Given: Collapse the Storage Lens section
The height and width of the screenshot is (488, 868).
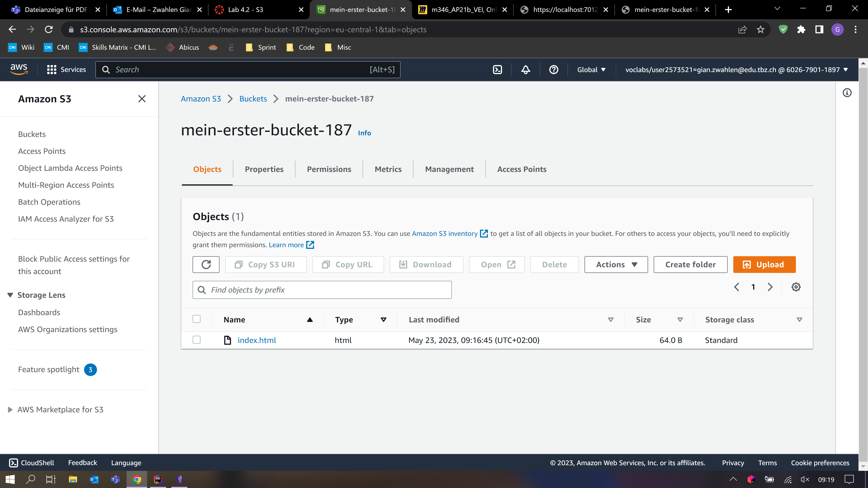Looking at the screenshot, I should pos(10,295).
